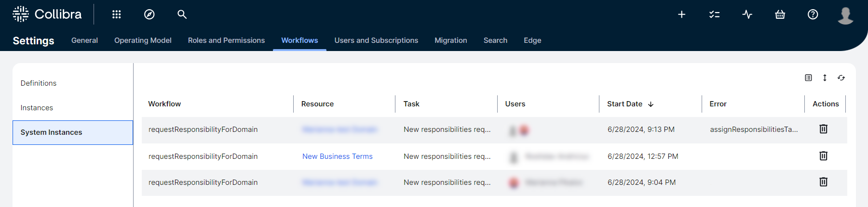Open the data basket icon
Screen dimensions: 868x207
coord(780,14)
